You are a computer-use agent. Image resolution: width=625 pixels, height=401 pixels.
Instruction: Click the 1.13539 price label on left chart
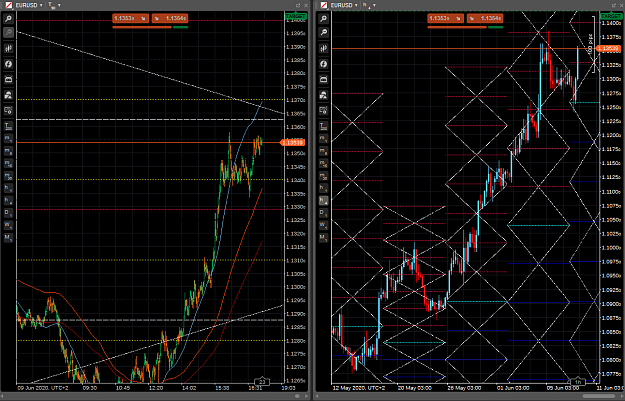293,142
